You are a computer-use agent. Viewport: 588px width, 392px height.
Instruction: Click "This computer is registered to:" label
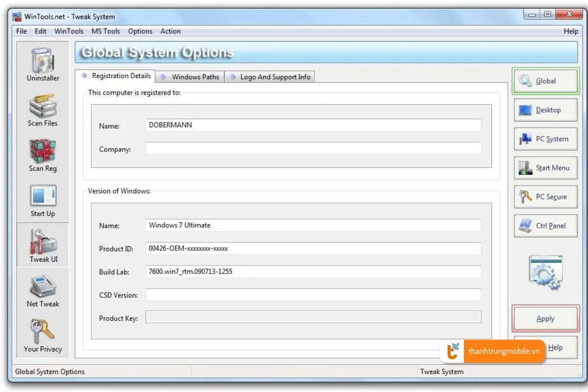pos(134,93)
